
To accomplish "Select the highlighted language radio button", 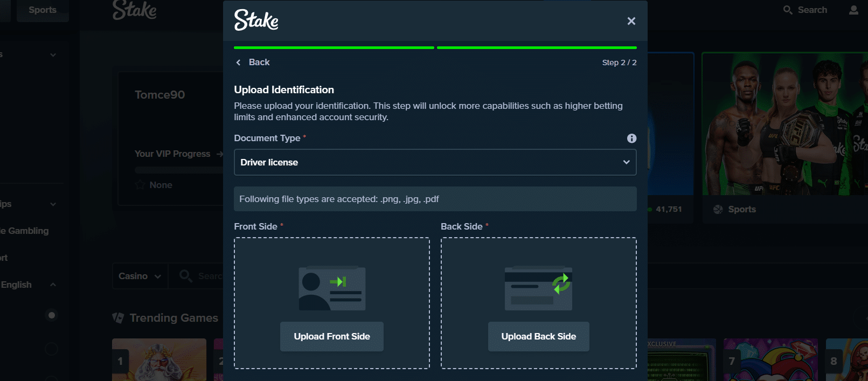I will [x=52, y=315].
